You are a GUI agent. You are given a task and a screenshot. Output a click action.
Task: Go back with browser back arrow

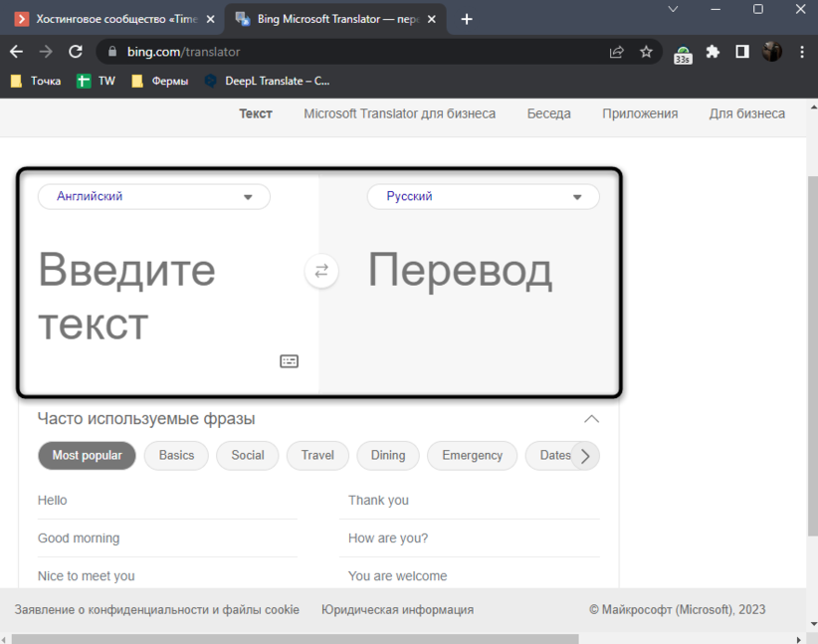pos(17,52)
